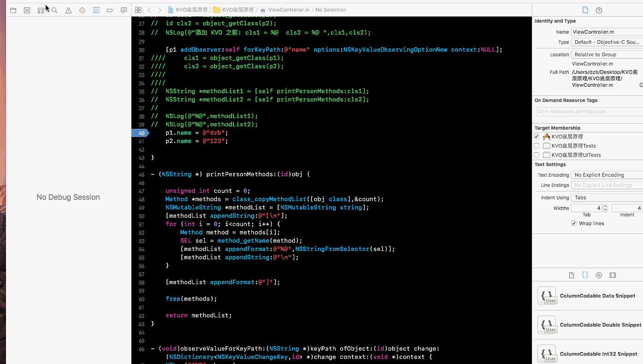Open the Breakpoint navigator icon
643x364 pixels.
tap(110, 10)
